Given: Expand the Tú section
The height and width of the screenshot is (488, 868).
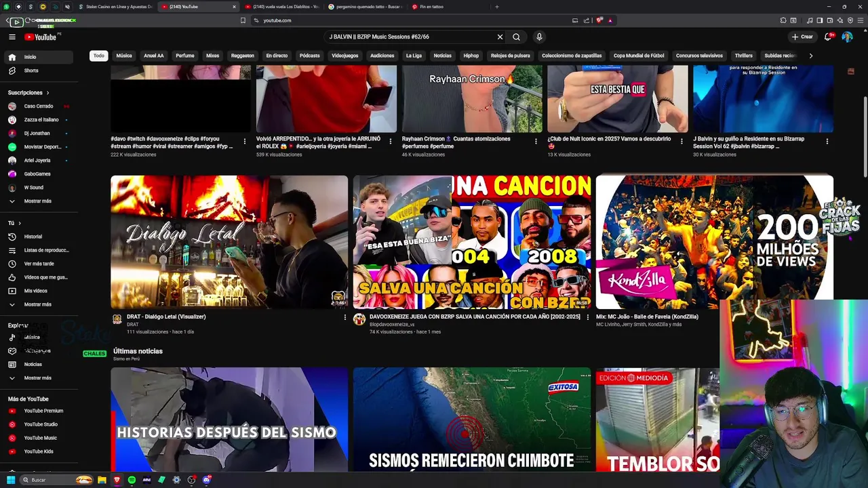Looking at the screenshot, I should pyautogui.click(x=14, y=223).
